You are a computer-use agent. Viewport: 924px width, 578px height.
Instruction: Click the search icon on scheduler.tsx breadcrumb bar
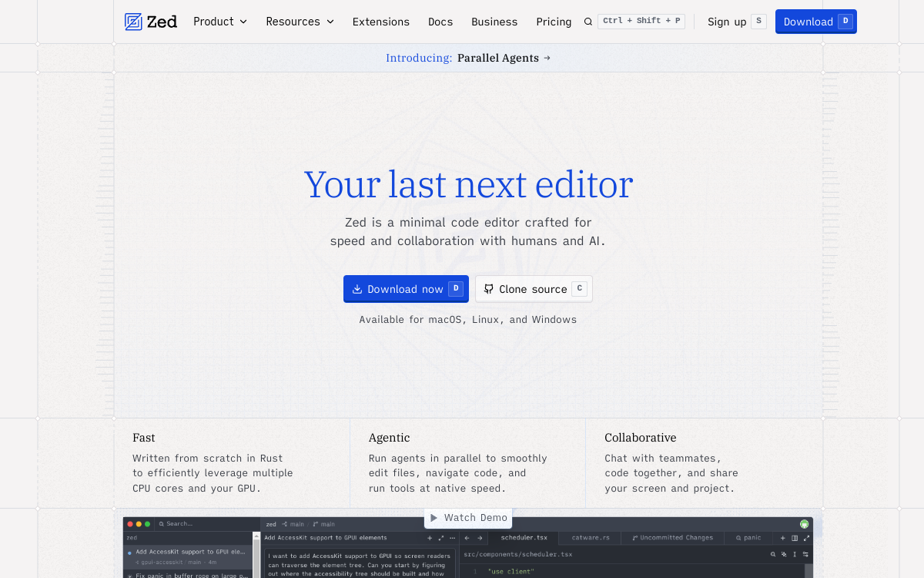click(773, 554)
